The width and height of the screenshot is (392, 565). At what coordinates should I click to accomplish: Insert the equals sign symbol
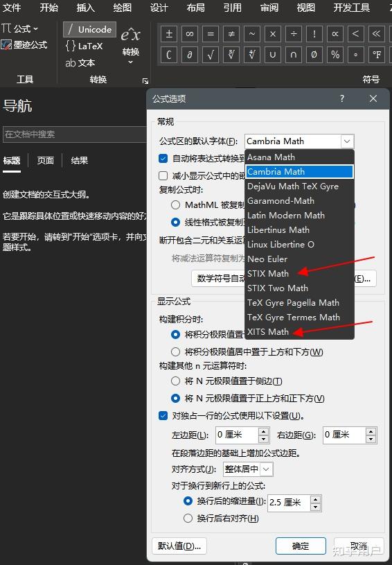211,34
